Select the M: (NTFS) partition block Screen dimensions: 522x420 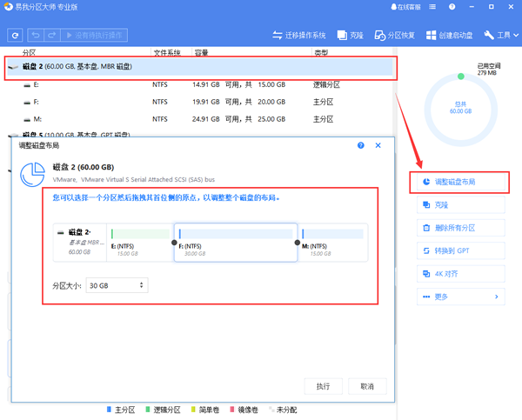click(333, 243)
